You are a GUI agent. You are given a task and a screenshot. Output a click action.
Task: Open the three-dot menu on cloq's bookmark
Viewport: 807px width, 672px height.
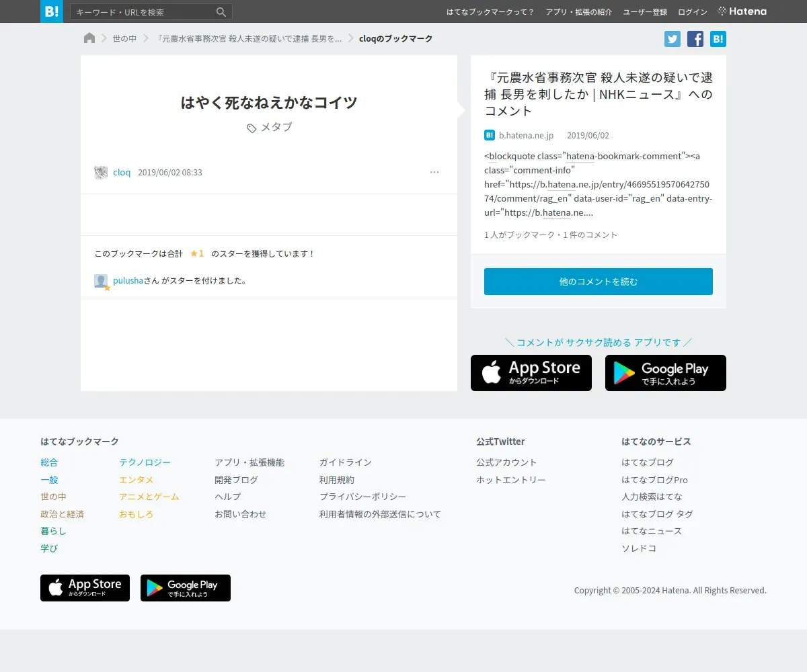click(x=434, y=173)
